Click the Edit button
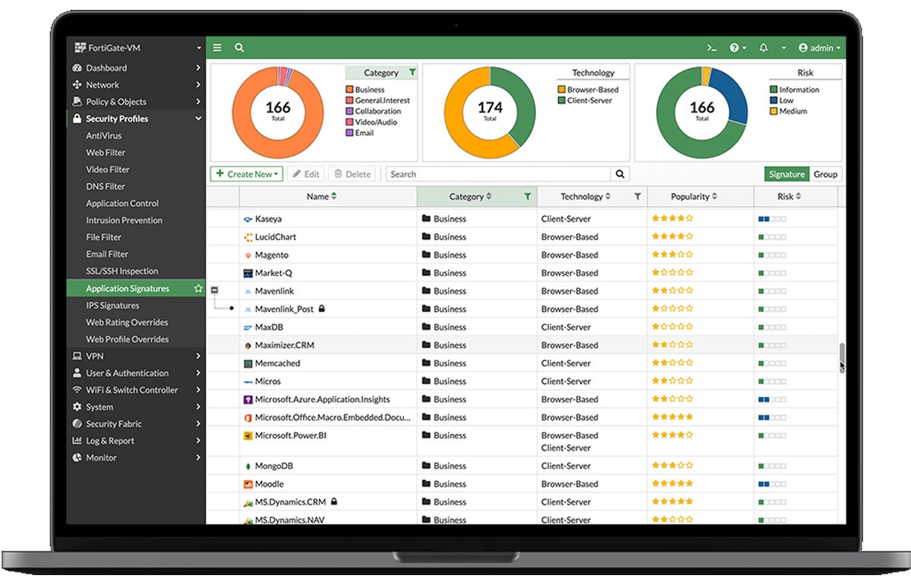 tap(306, 174)
